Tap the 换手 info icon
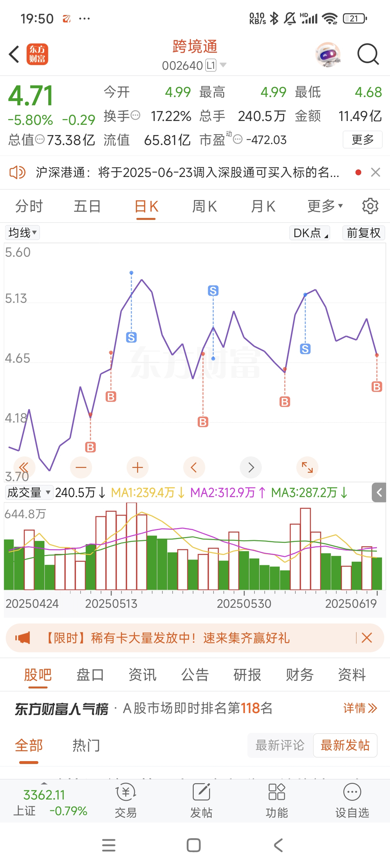 135,116
